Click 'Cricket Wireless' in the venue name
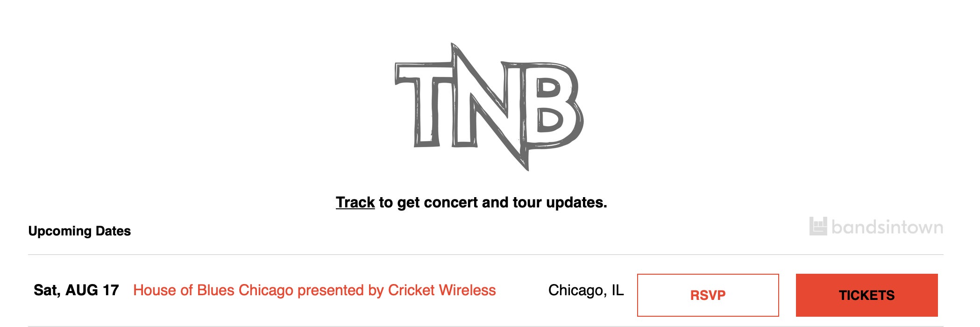 coord(442,290)
